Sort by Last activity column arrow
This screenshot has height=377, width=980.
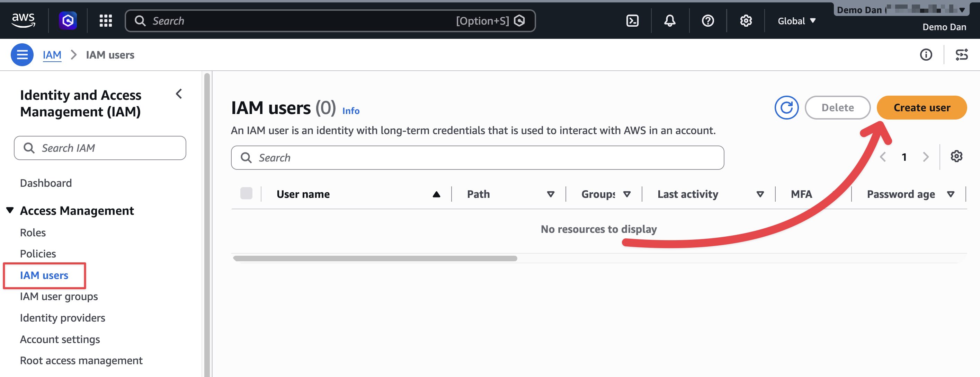(x=760, y=194)
